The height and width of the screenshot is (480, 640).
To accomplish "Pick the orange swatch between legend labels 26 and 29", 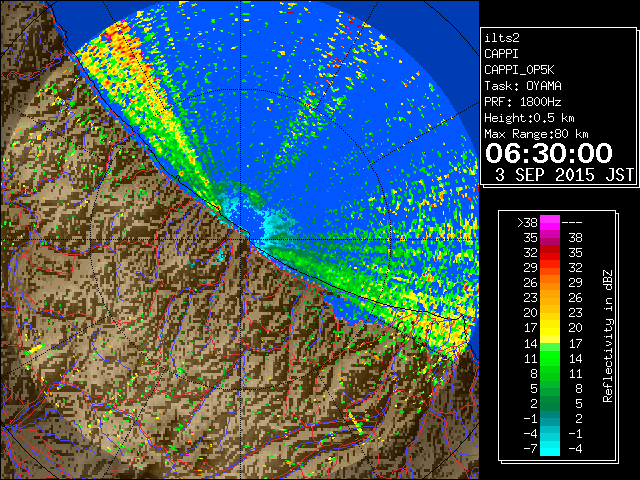I will click(x=550, y=283).
